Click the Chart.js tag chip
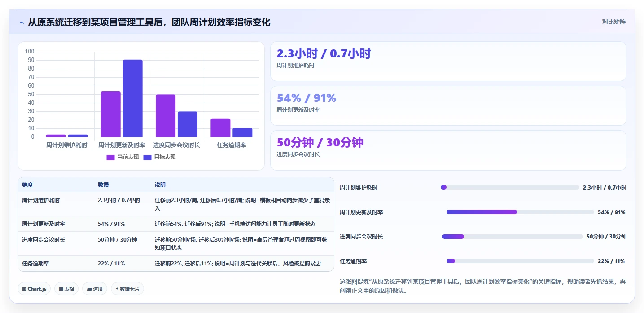Viewport: 644px width, 313px height. pos(35,289)
